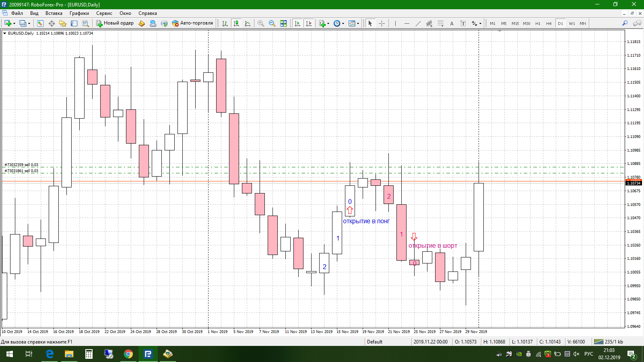The width and height of the screenshot is (644, 362).
Task: Switch to H4 timeframe
Action: (x=549, y=23)
